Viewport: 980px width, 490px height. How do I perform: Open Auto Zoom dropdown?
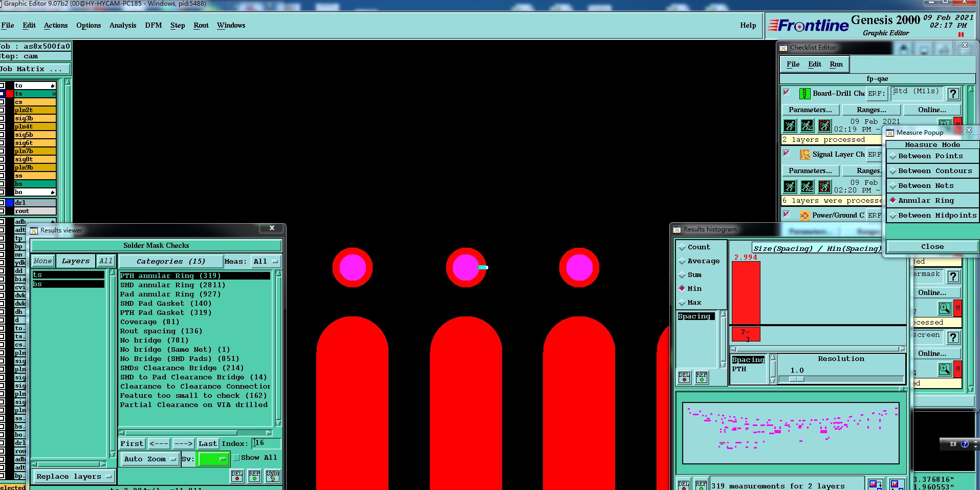pyautogui.click(x=149, y=459)
